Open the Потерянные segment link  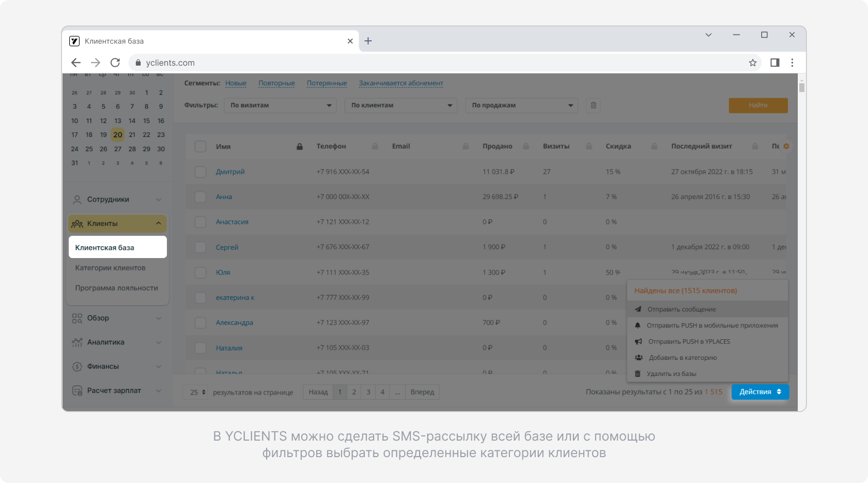click(x=327, y=83)
